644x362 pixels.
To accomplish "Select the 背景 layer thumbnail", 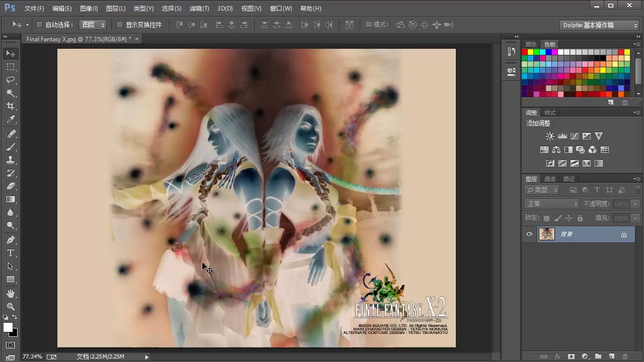I will (547, 234).
